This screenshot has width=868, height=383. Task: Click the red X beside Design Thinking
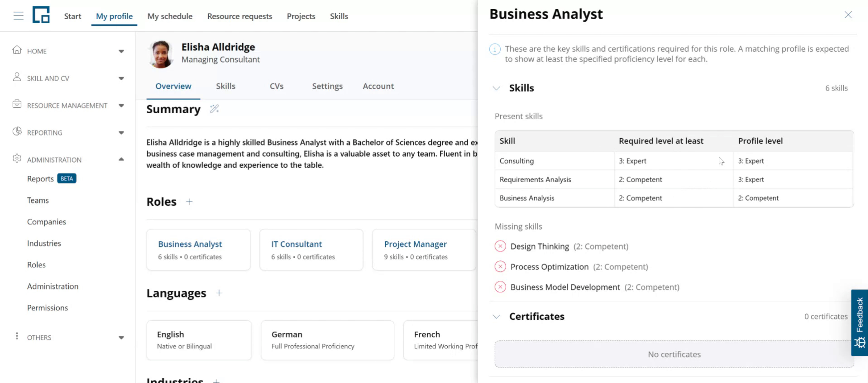(500, 246)
